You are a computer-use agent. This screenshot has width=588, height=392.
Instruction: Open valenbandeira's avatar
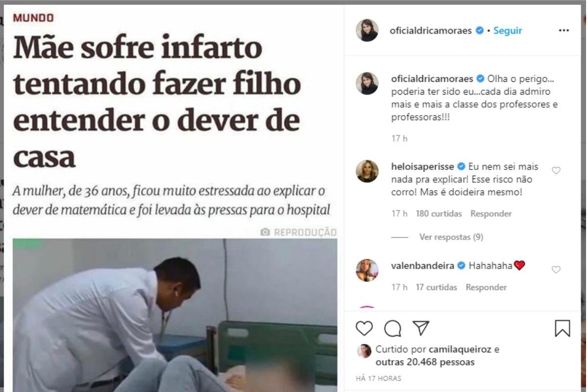367,270
